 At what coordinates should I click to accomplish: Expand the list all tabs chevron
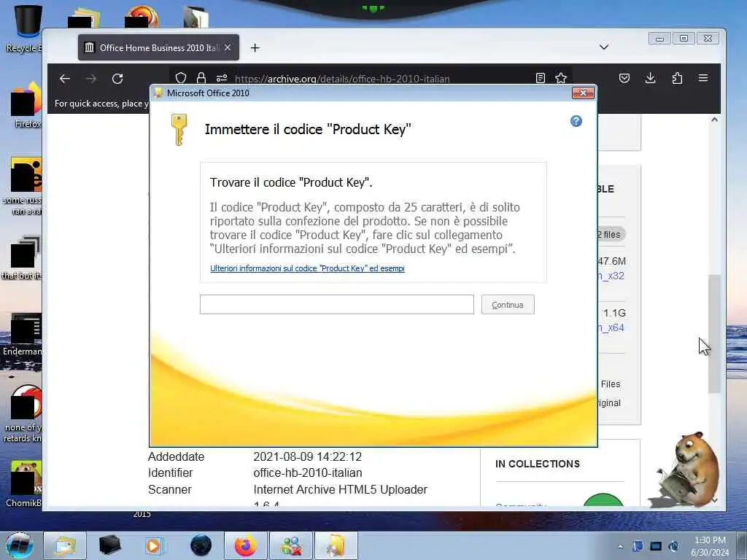pos(603,47)
